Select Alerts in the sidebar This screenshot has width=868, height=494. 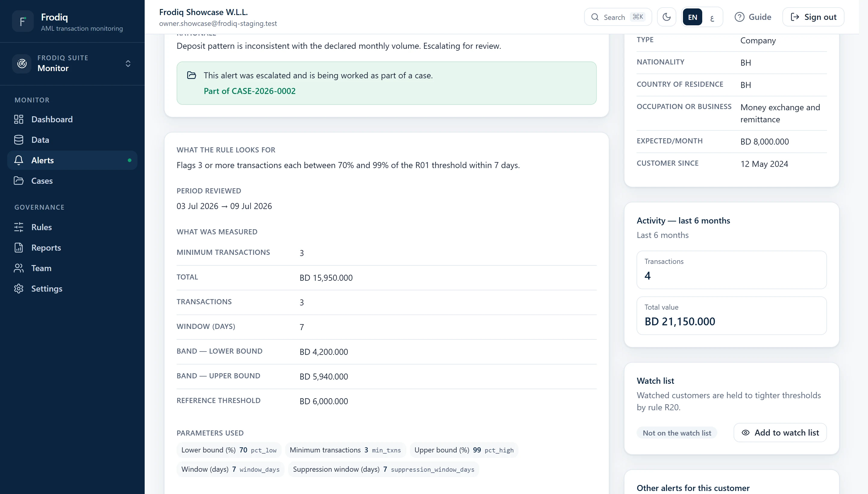pos(72,160)
